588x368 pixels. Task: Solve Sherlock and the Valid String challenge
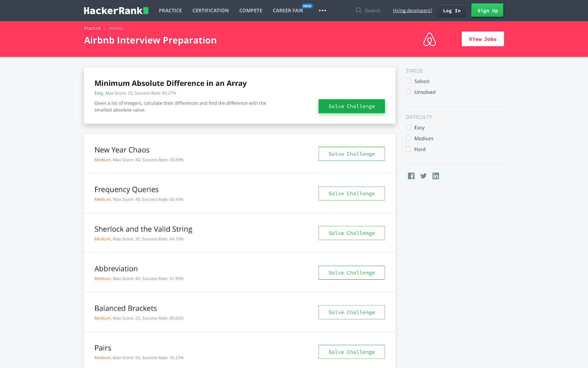pyautogui.click(x=352, y=233)
